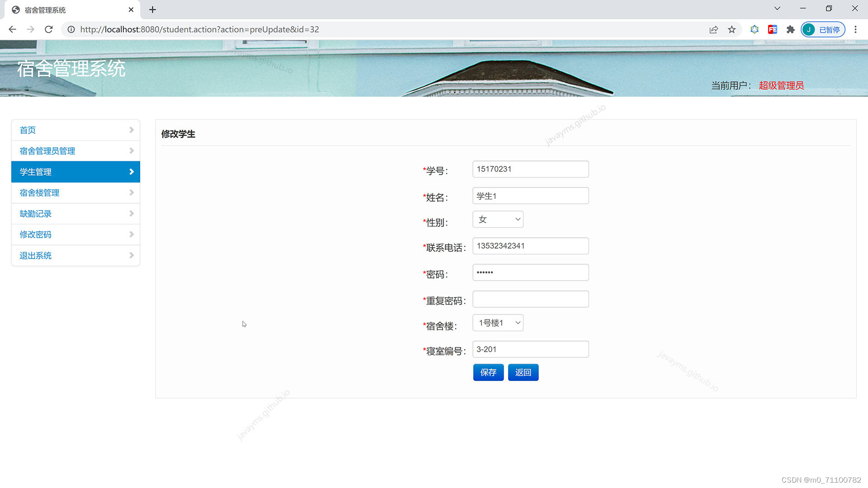
Task: Open the notifications bell icon
Action: [754, 29]
